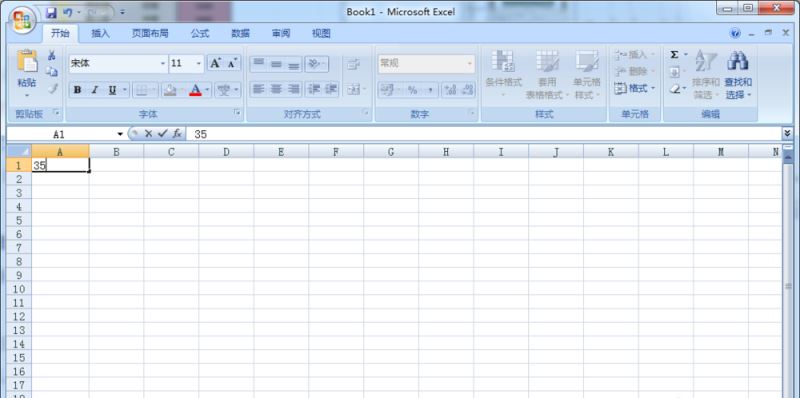Center text horizontally
The height and width of the screenshot is (398, 800).
point(276,89)
